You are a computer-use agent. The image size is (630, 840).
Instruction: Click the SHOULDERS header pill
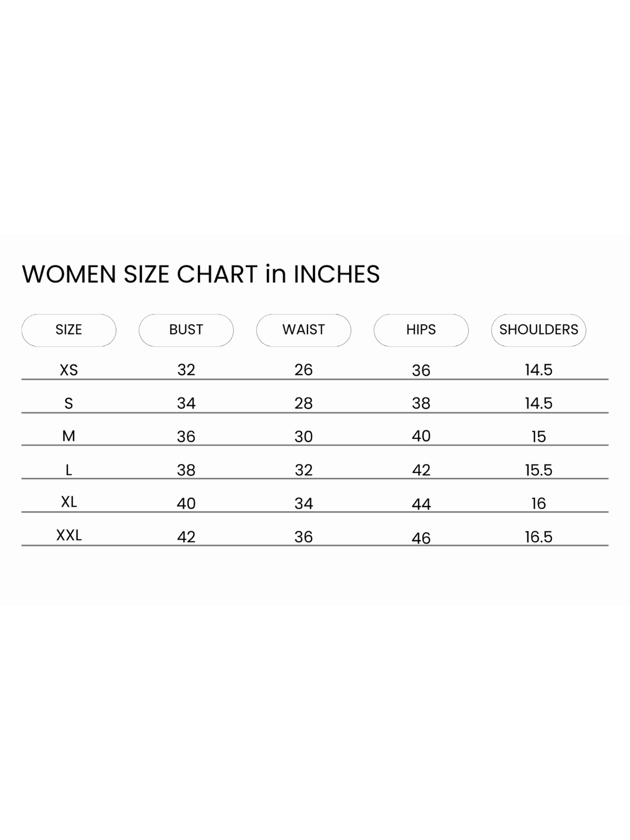click(539, 330)
